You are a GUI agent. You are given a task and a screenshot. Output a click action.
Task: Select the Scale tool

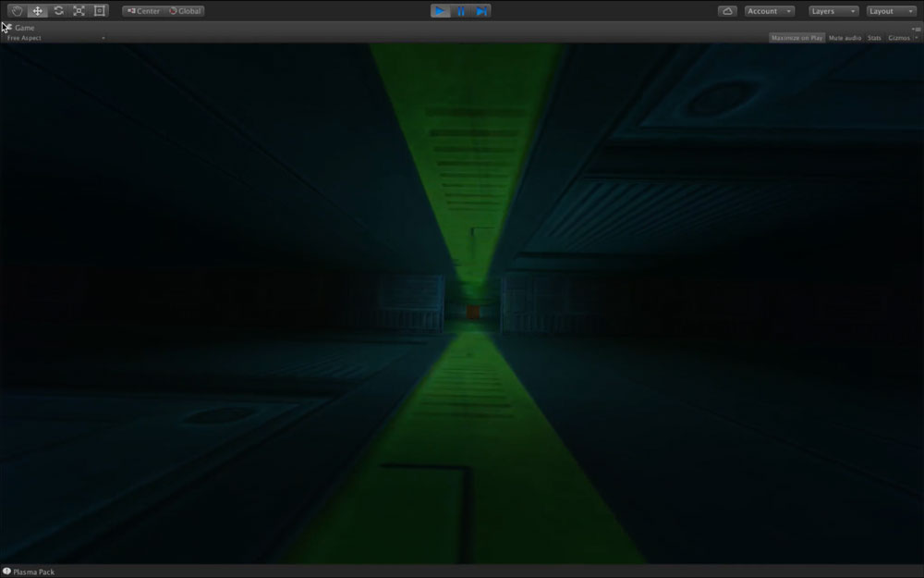(79, 11)
